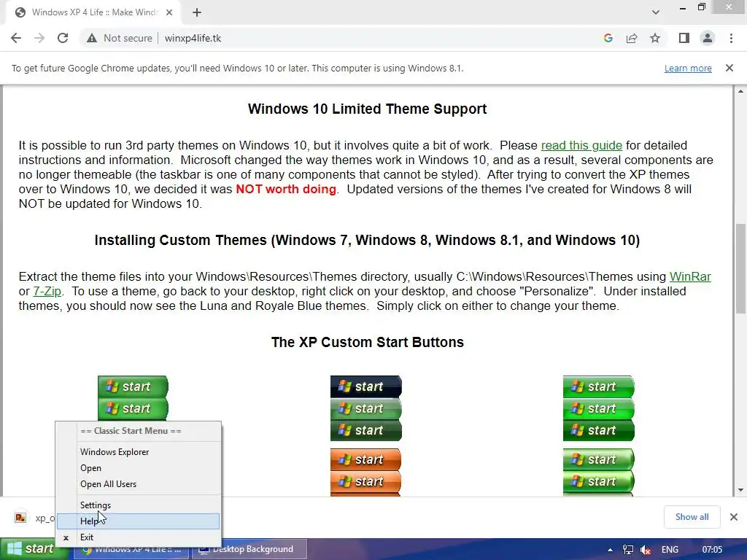Click Show all downloads button
Image resolution: width=747 pixels, height=560 pixels.
(692, 517)
